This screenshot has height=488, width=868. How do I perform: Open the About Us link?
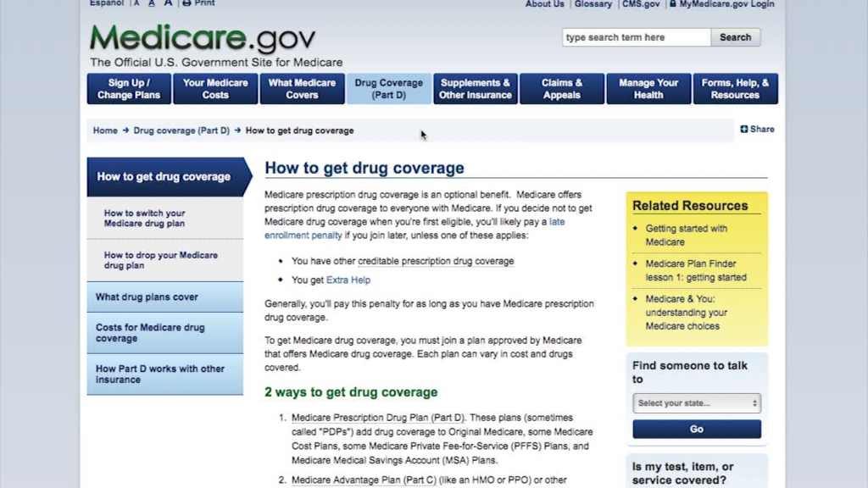545,4
